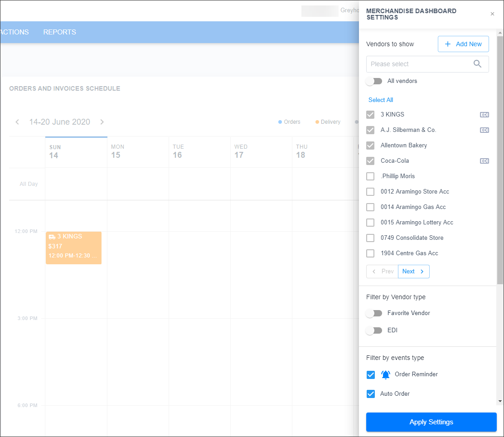
Task: Enable the Favorite Vendor filter switch
Action: [374, 313]
